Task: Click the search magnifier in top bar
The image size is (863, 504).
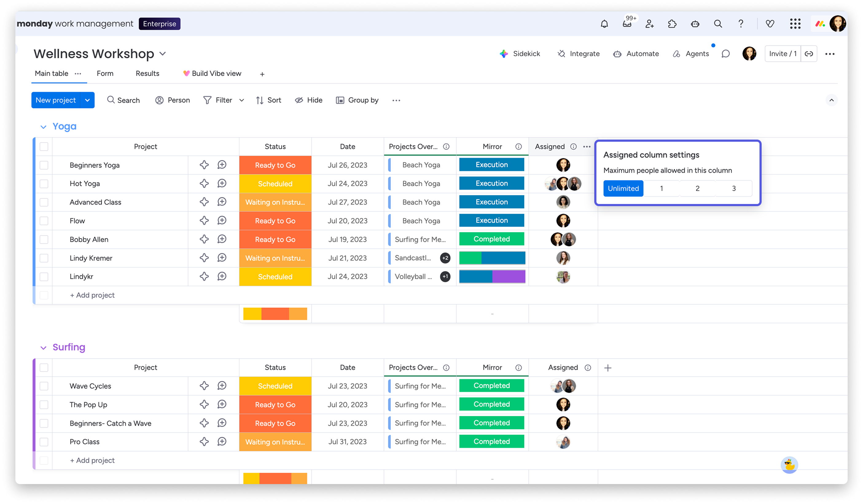Action: (718, 24)
